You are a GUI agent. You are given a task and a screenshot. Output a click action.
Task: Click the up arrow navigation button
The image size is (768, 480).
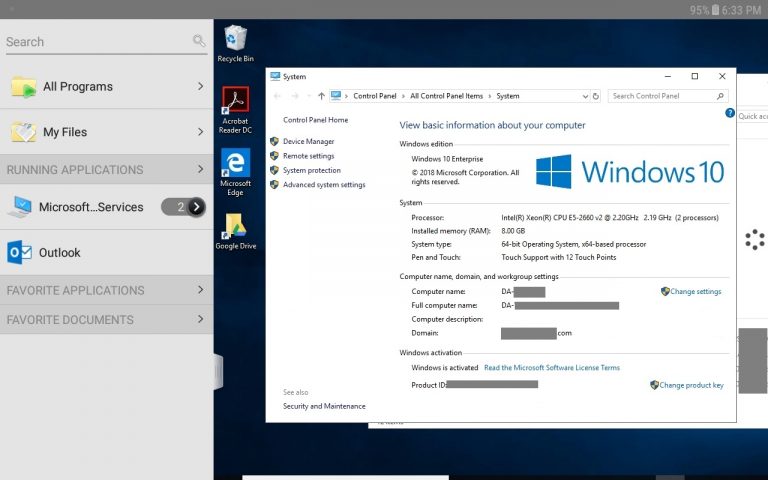click(x=321, y=96)
